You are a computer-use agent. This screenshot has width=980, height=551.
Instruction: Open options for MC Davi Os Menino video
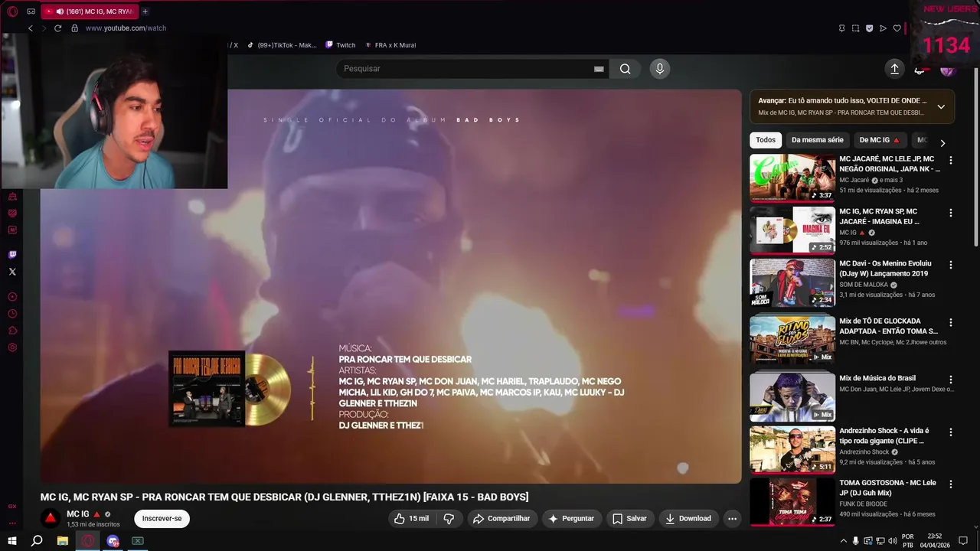tap(951, 265)
